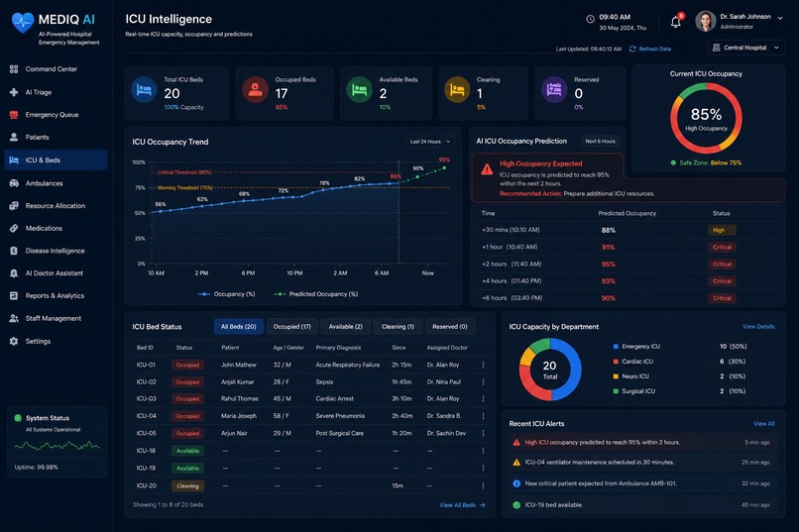
Task: Click the Cleaning bed yellow icon
Action: pos(457,89)
